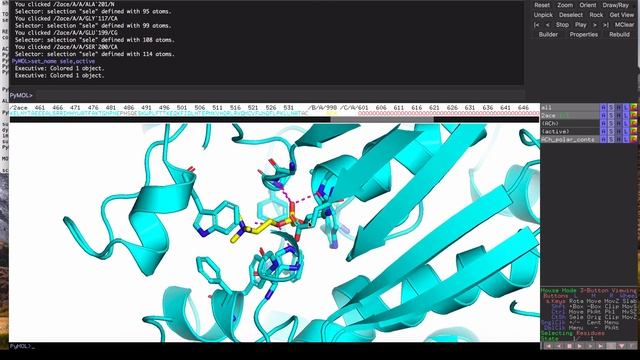Open Color menu for ACh_polar_conts row

[x=633, y=140]
